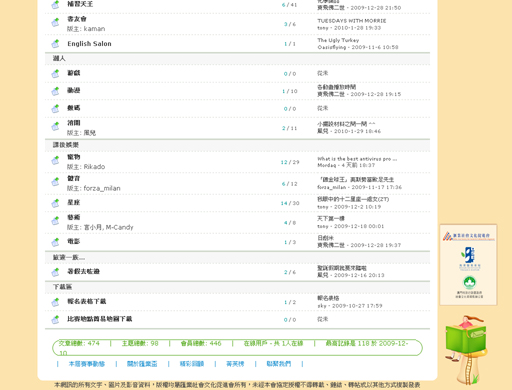Open the 潮聞 forum

74,123
